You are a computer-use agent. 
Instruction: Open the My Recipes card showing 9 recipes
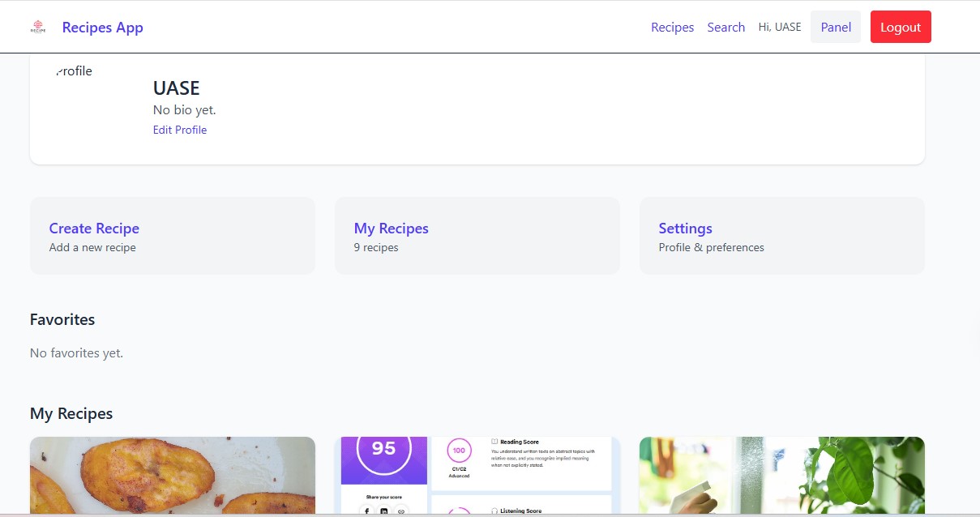pos(477,236)
